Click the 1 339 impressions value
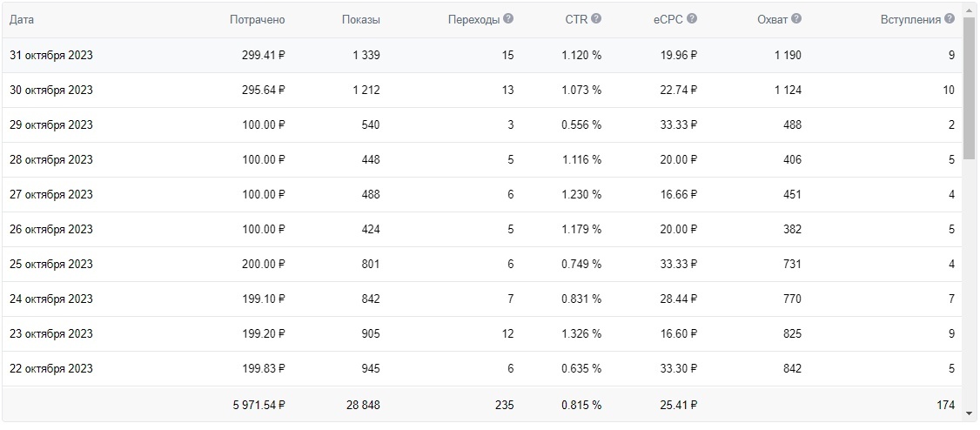The image size is (980, 430). (366, 56)
